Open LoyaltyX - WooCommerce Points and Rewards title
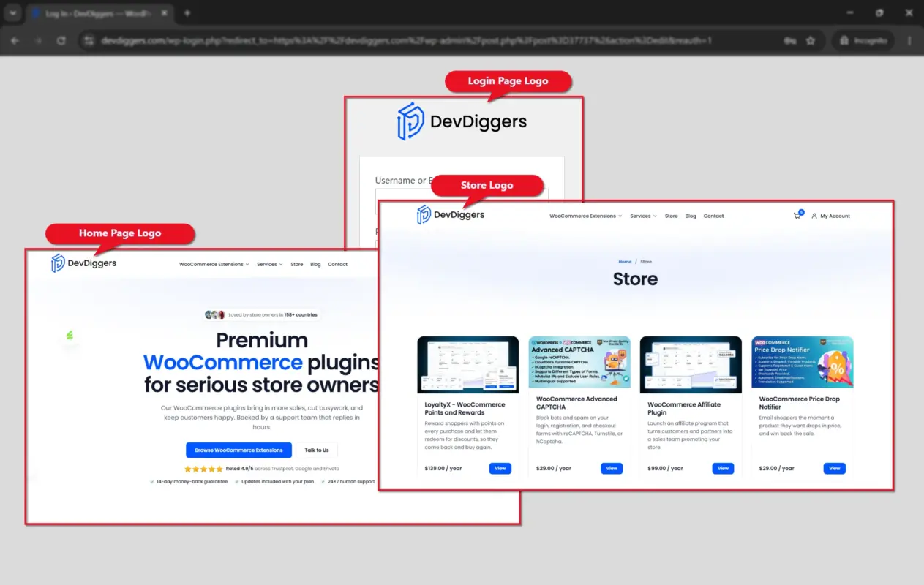The height and width of the screenshot is (585, 924). click(x=465, y=408)
